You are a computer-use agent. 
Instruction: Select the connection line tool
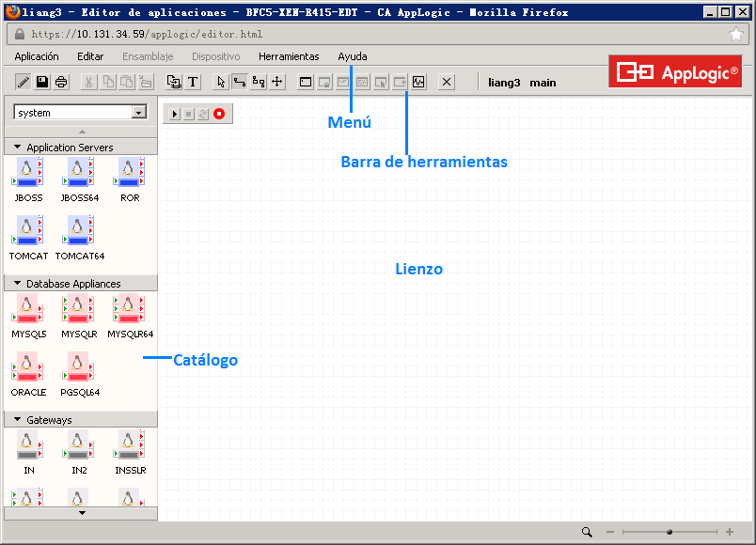tap(240, 82)
